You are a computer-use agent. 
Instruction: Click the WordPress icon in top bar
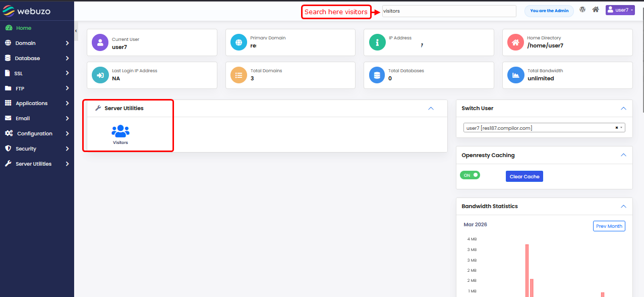[582, 10]
